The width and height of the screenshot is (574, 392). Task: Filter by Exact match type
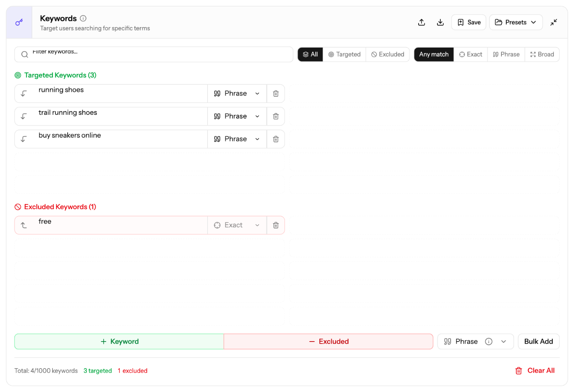pos(471,54)
